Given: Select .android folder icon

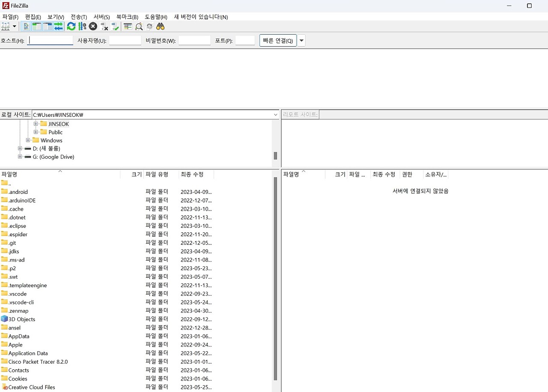Looking at the screenshot, I should click(x=4, y=192).
